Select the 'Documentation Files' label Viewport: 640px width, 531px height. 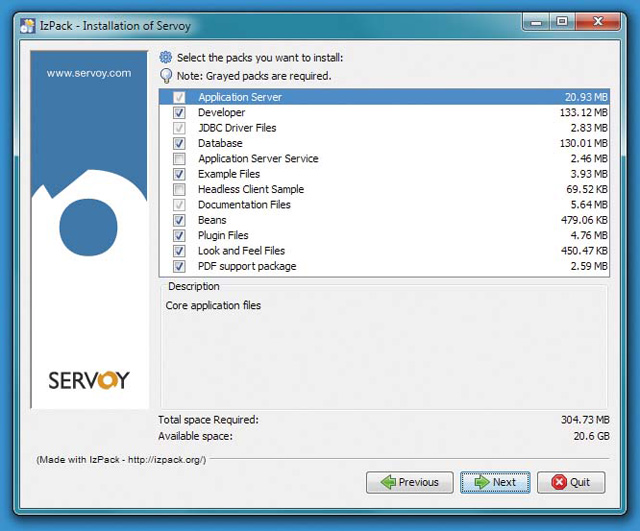(x=244, y=204)
